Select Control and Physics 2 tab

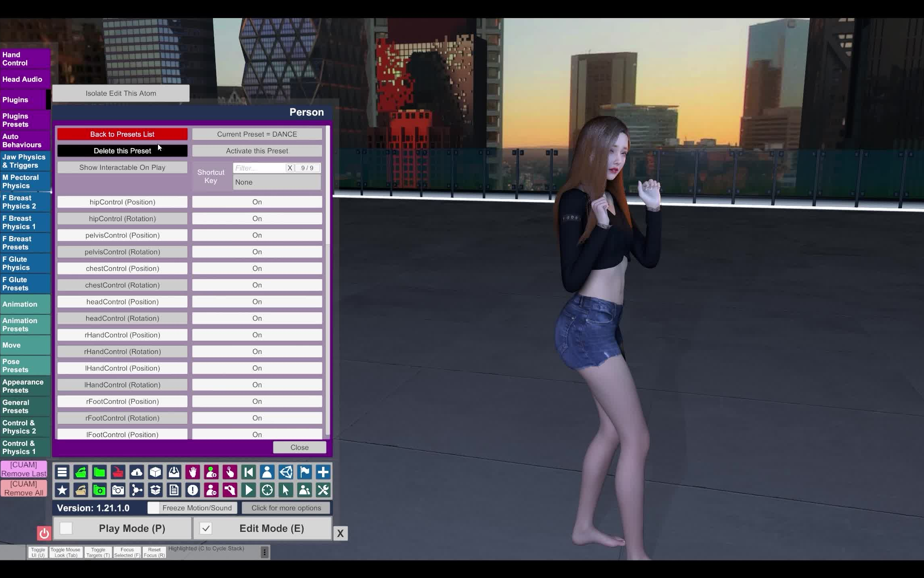pyautogui.click(x=23, y=427)
